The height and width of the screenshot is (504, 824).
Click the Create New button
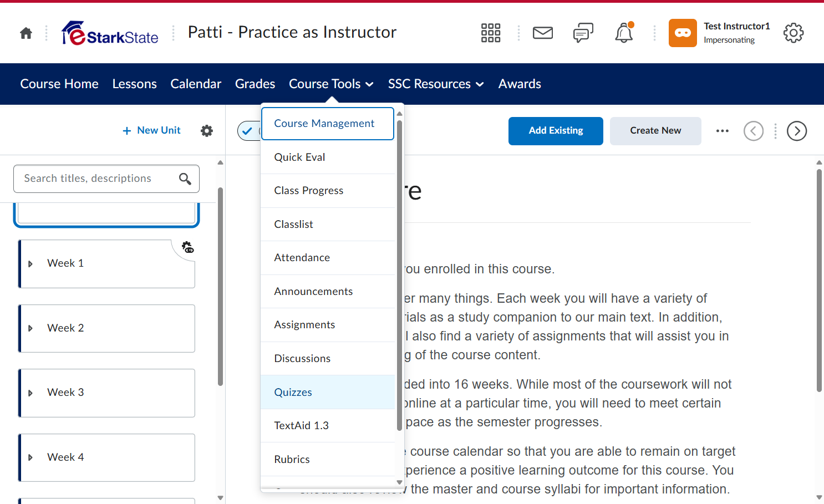[x=655, y=131]
